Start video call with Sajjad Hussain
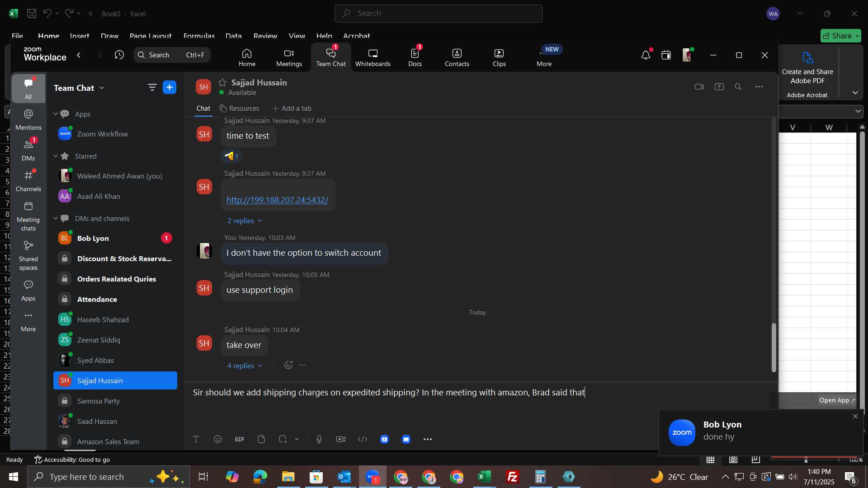 point(699,87)
